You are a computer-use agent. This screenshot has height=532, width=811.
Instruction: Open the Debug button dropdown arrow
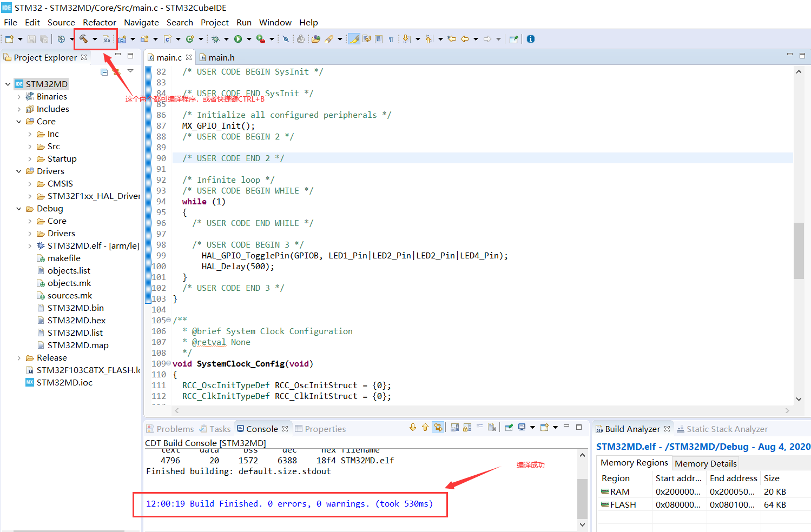click(x=226, y=39)
